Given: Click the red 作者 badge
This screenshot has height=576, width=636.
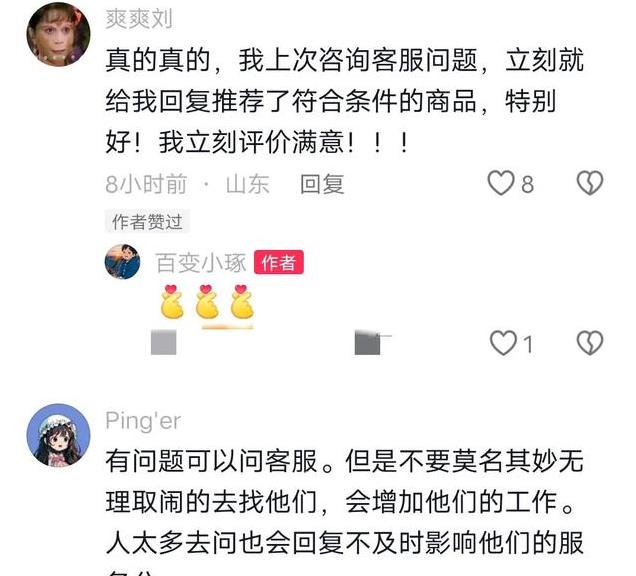Looking at the screenshot, I should tap(279, 262).
